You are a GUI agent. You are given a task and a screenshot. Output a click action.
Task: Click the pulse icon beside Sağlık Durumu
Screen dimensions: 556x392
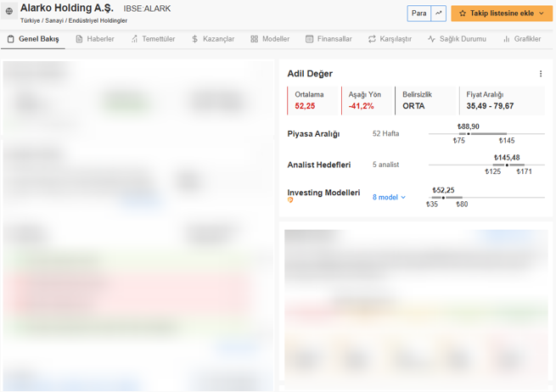(x=431, y=39)
